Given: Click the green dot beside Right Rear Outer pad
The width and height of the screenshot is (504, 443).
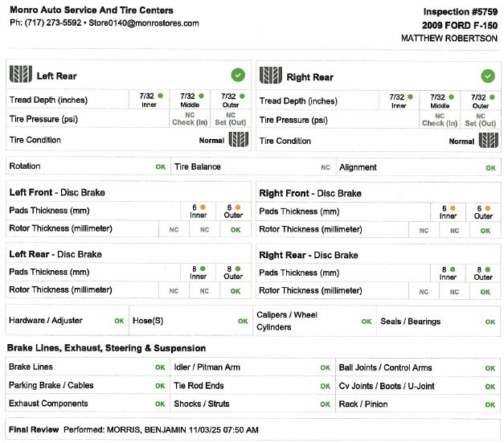Looking at the screenshot, I should tap(488, 269).
